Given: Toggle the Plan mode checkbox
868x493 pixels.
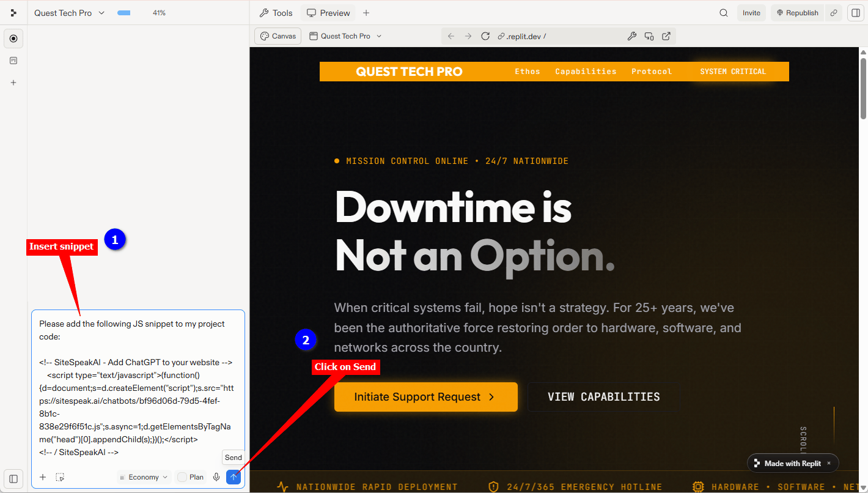Looking at the screenshot, I should tap(182, 477).
